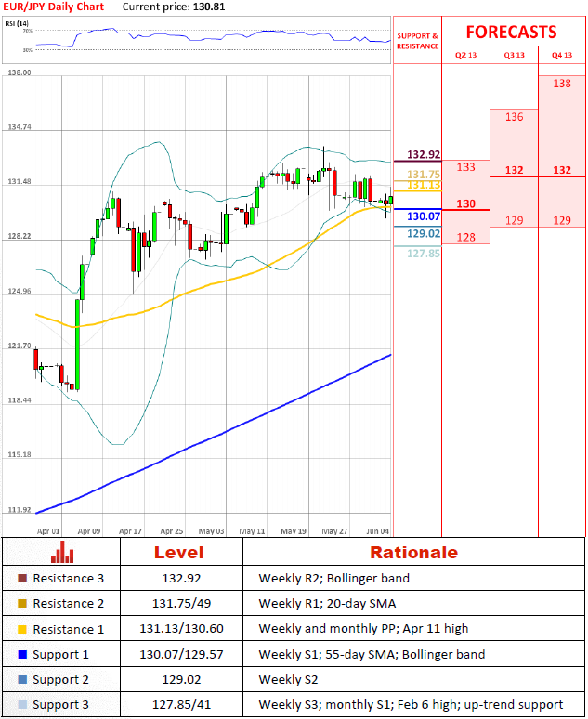This screenshot has width=588, height=719.
Task: Click the 127.85/41 level cell
Action: [182, 705]
